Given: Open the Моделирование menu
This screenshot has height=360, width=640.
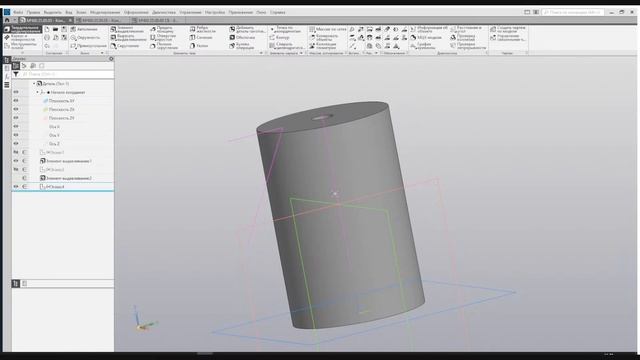Looking at the screenshot, I should [x=105, y=12].
